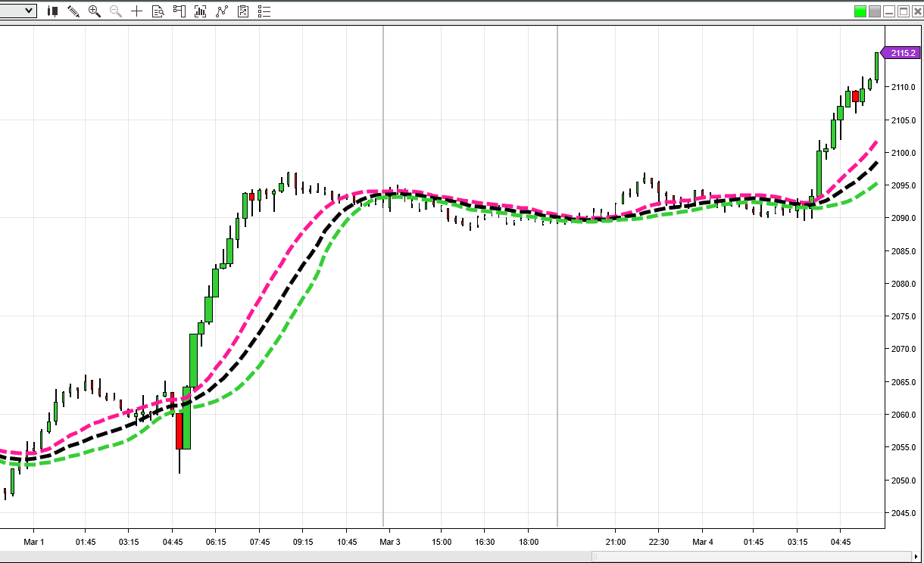
Task: Click the horizontal scrollbar right arrow
Action: pos(916,557)
